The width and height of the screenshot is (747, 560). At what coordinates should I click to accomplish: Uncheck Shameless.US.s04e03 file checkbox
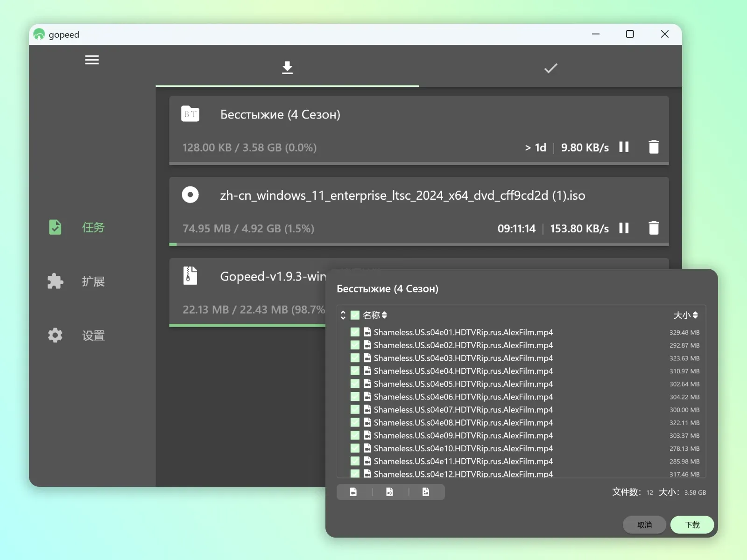pos(355,358)
